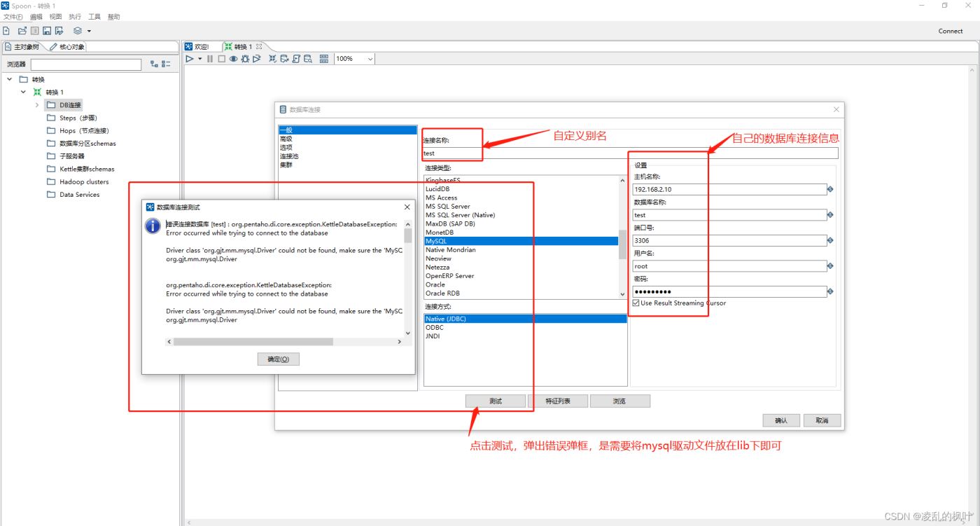Open the 工具 menu
Image resolution: width=980 pixels, height=526 pixels.
tap(94, 17)
